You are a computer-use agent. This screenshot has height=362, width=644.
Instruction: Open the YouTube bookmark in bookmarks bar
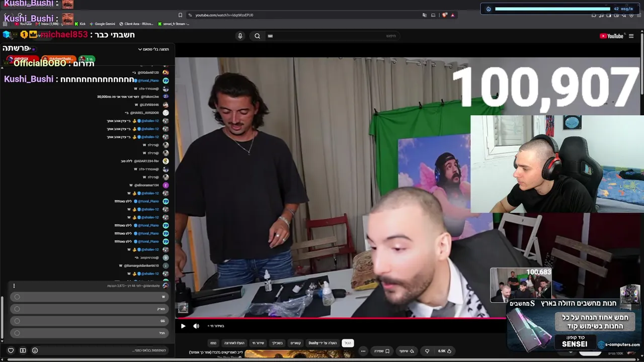(23, 24)
